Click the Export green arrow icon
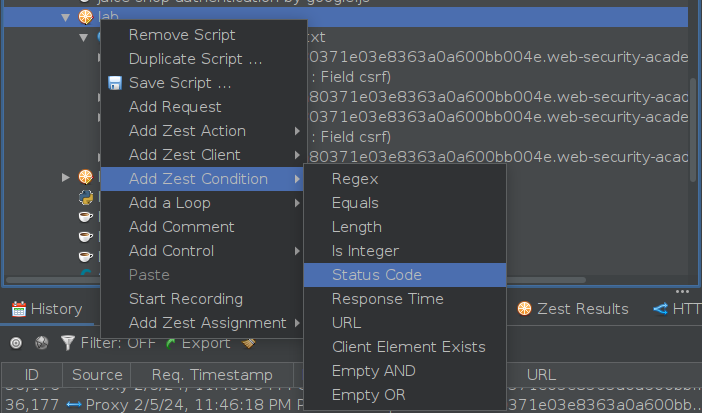 click(x=171, y=343)
